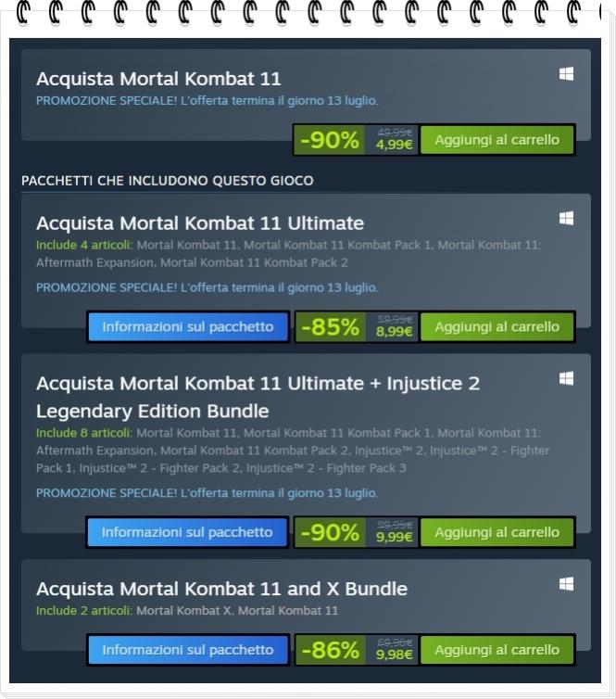Click the -85% discount badge on Ultimate edition
Image resolution: width=616 pixels, height=699 pixels.
330,326
